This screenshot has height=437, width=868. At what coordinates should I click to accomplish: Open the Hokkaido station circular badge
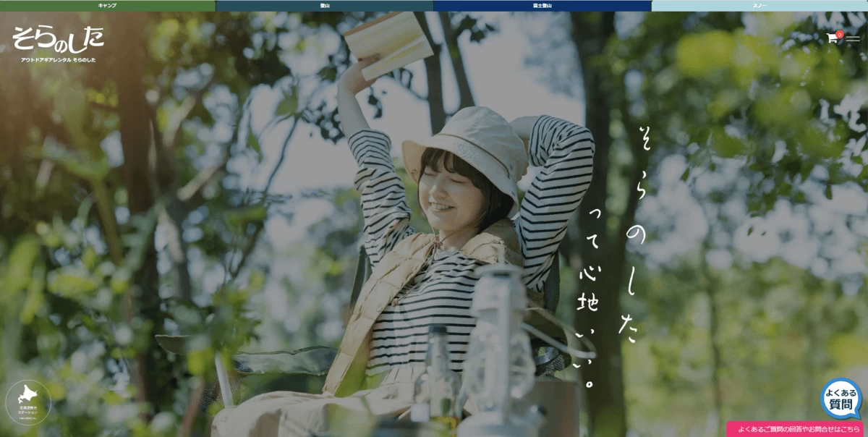pos(28,403)
